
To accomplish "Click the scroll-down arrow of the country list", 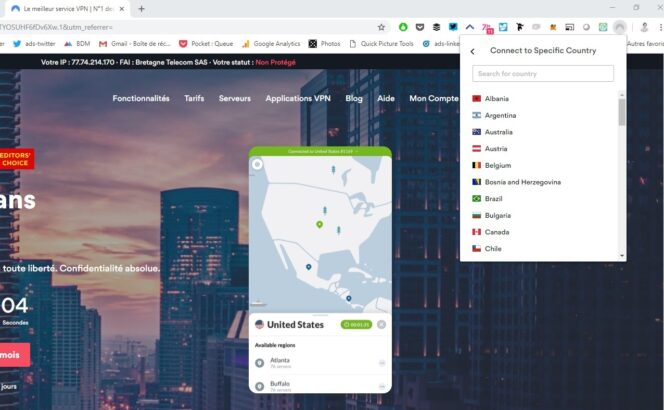I will (x=622, y=255).
